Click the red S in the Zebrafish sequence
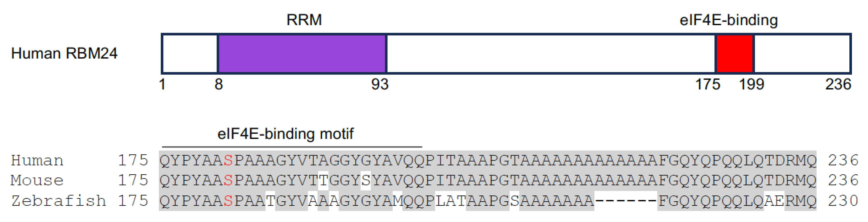 (x=228, y=201)
